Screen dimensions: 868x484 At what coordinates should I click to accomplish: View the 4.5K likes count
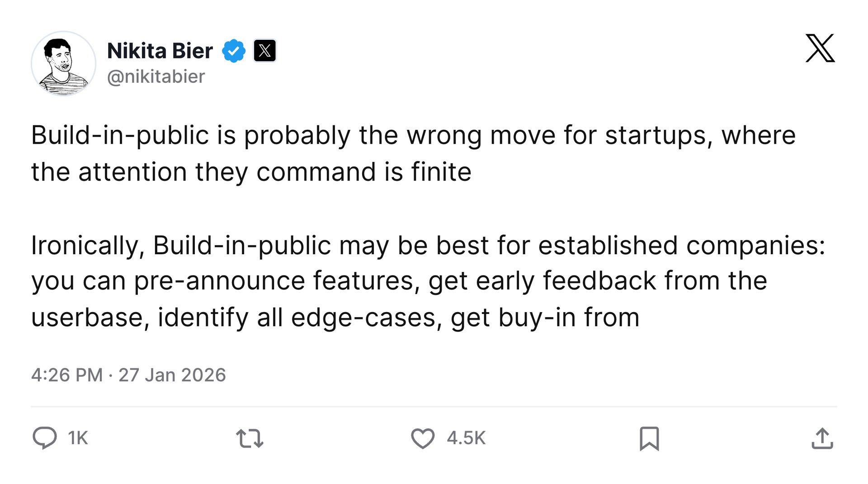coord(466,438)
